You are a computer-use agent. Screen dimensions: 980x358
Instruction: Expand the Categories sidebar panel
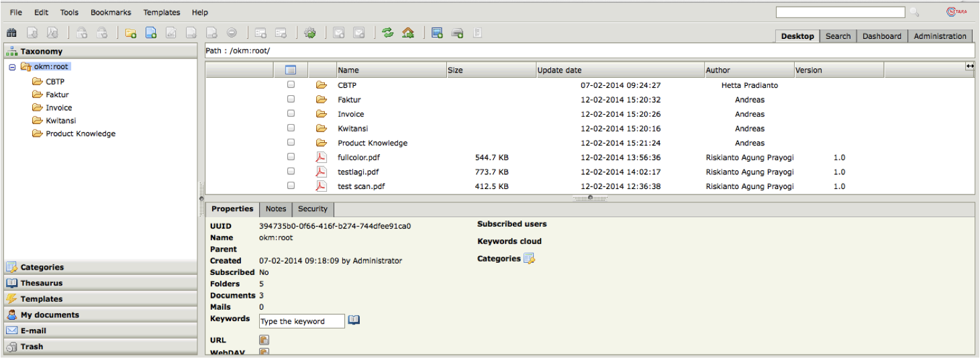pyautogui.click(x=42, y=267)
